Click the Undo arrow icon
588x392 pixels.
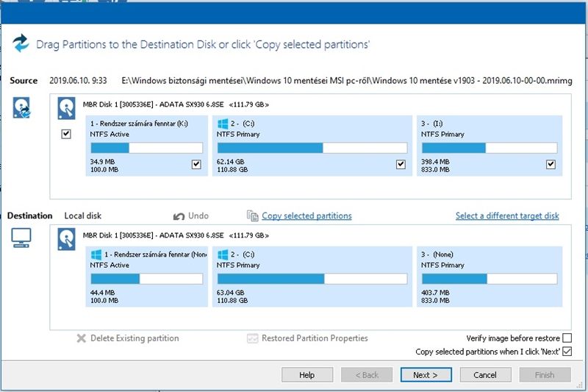click(179, 216)
